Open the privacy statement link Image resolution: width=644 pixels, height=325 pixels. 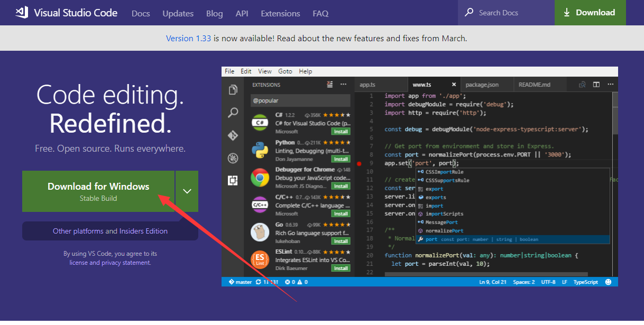click(x=126, y=263)
